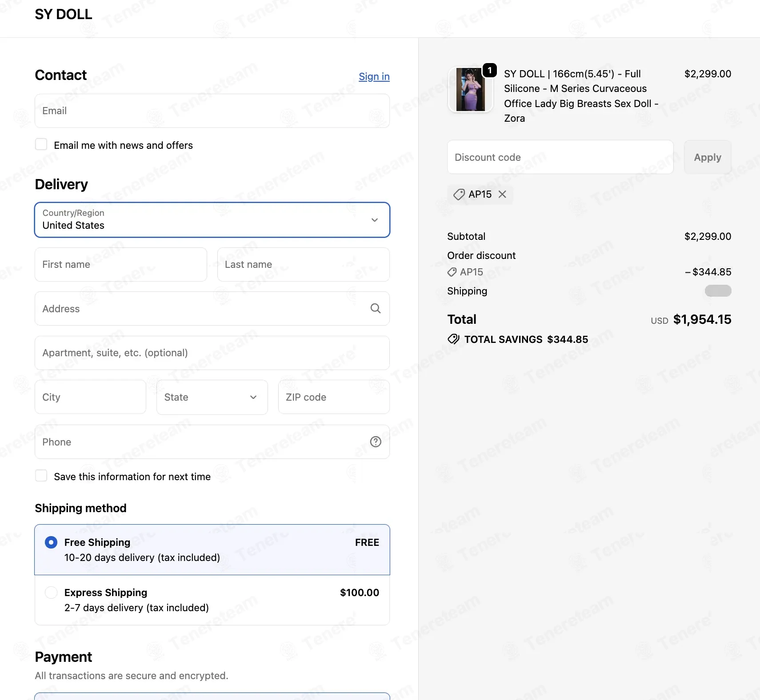Click the address search magnifier icon
Image resolution: width=760 pixels, height=700 pixels.
(x=376, y=308)
